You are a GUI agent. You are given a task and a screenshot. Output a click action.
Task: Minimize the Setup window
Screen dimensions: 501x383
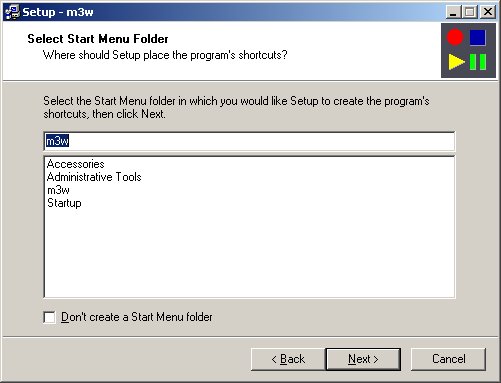(453, 12)
